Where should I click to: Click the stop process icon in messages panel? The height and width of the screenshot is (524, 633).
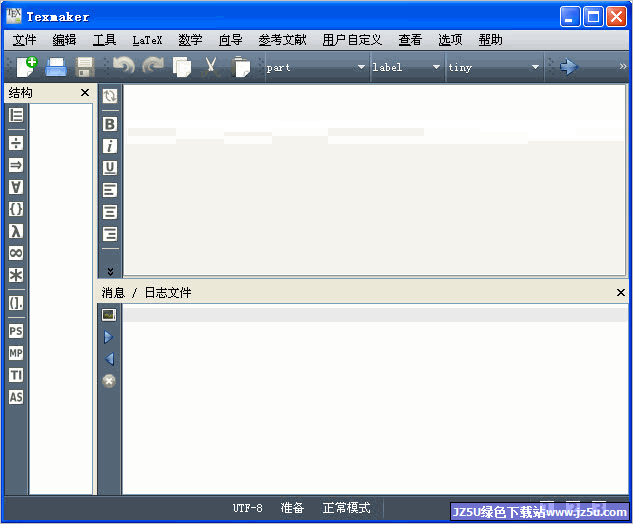(109, 381)
